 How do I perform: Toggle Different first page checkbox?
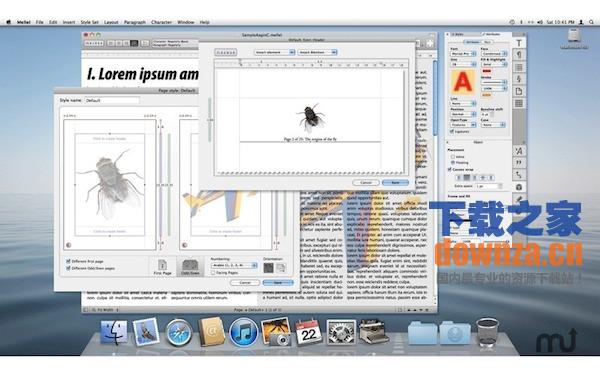point(68,261)
